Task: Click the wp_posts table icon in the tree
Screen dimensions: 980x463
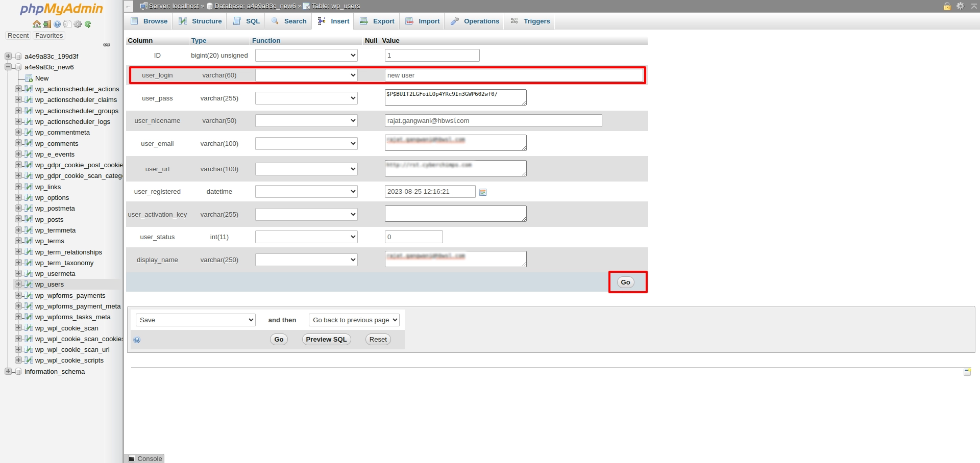Action: pyautogui.click(x=29, y=219)
